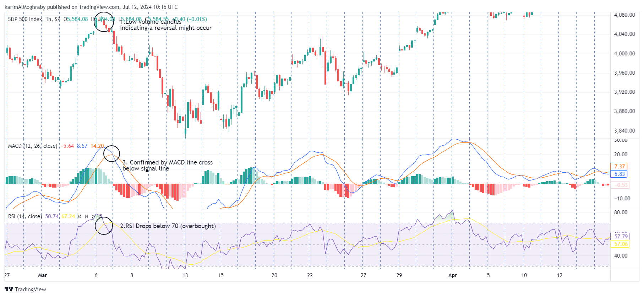Click the 4,040.00 price axis label

[x=624, y=34]
